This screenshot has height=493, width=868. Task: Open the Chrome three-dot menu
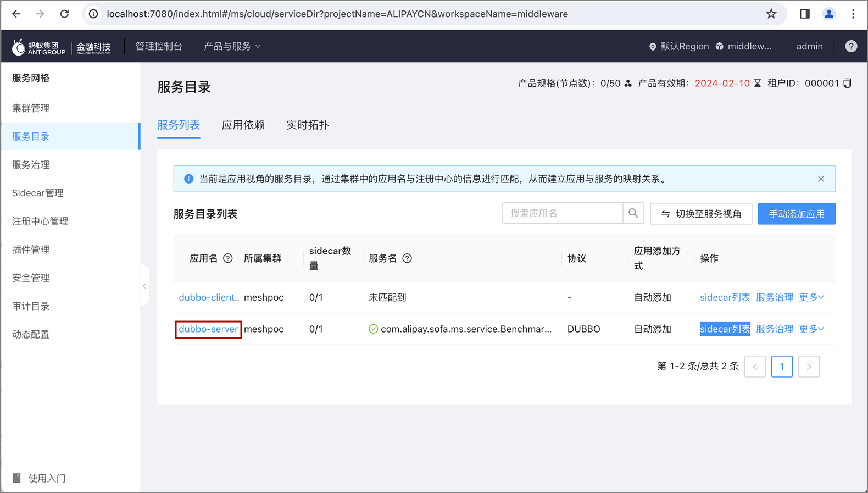click(x=853, y=14)
